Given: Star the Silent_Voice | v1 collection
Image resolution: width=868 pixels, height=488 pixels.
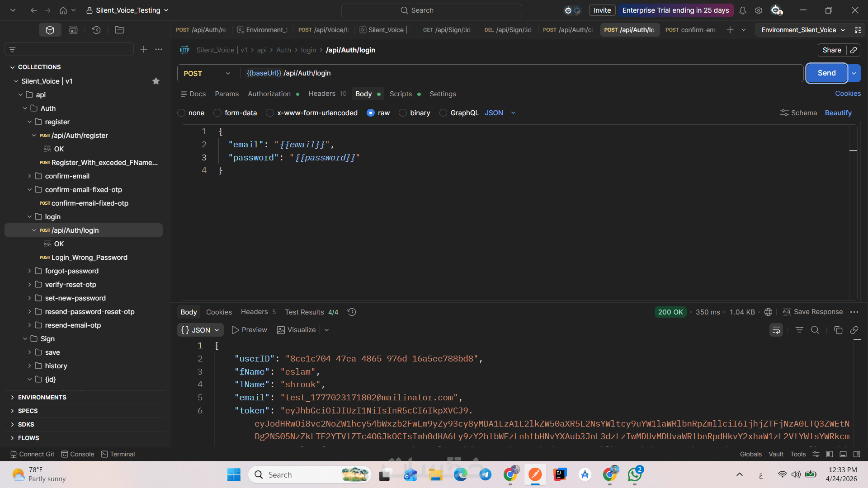Looking at the screenshot, I should [x=156, y=81].
